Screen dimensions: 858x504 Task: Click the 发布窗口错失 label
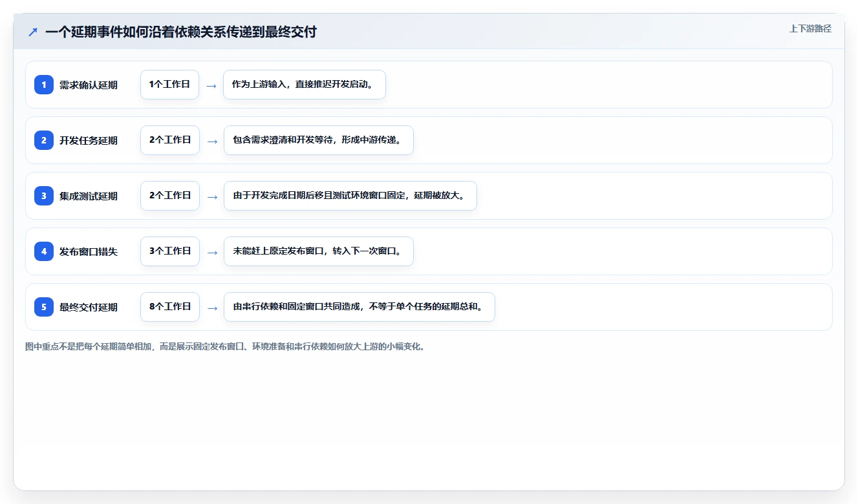click(89, 251)
